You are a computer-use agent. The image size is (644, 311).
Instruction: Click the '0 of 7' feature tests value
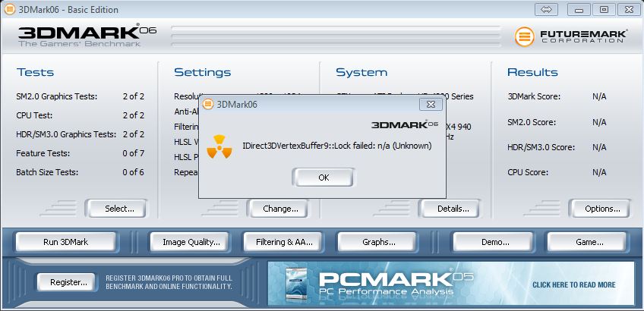pyautogui.click(x=134, y=153)
